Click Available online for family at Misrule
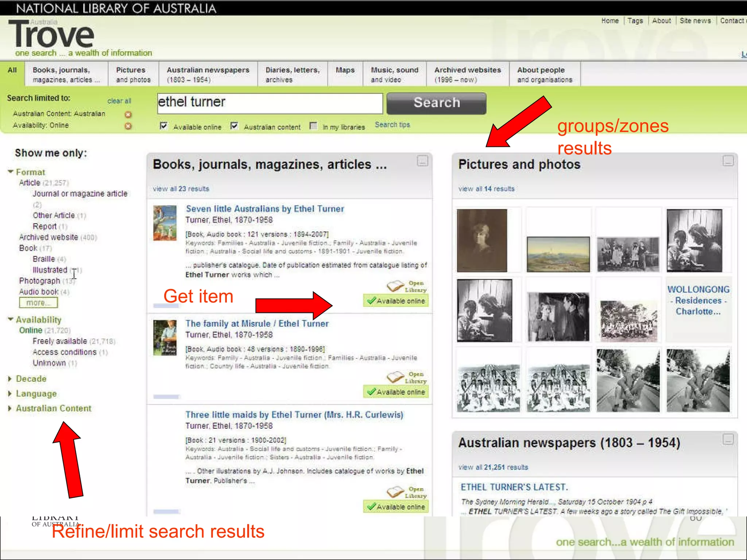 [x=396, y=392]
